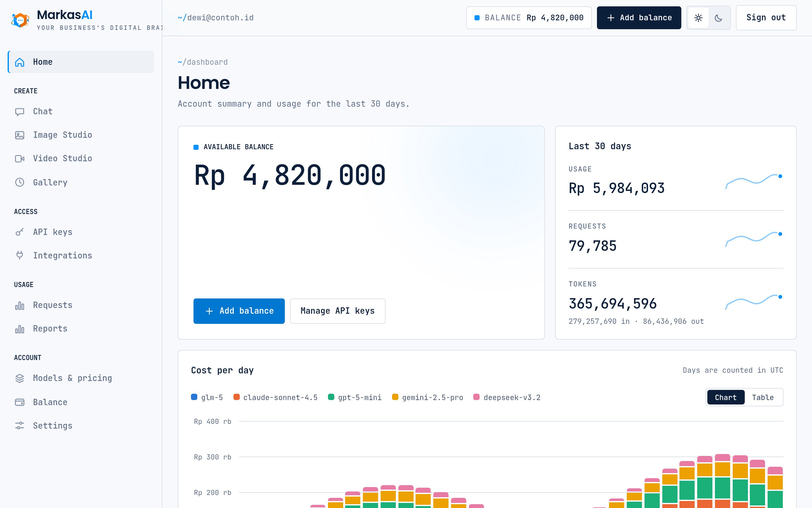Click the Tokens sparkline chart
812x508 pixels.
[x=754, y=302]
